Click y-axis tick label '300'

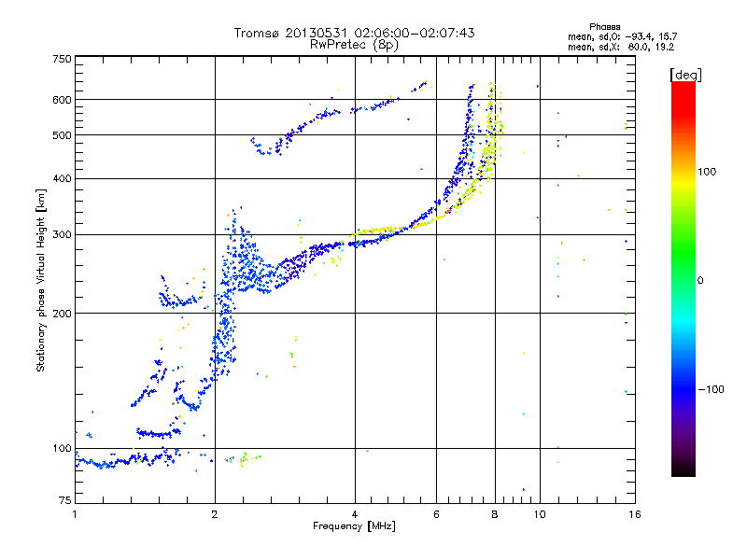(x=62, y=234)
